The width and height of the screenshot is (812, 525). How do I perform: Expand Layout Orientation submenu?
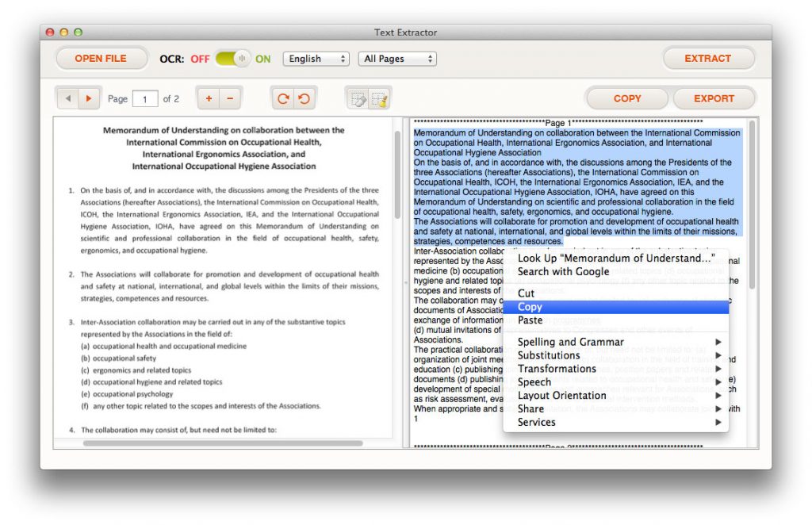[x=615, y=396]
